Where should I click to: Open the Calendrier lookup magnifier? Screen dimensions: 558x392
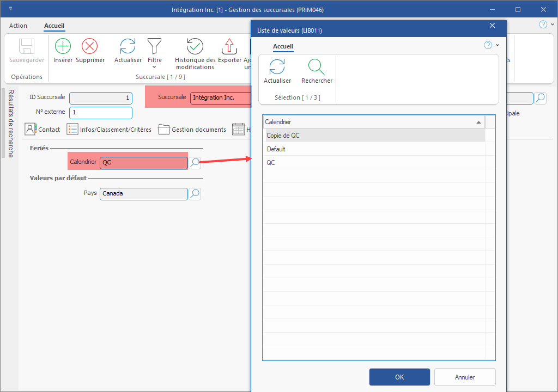[195, 162]
